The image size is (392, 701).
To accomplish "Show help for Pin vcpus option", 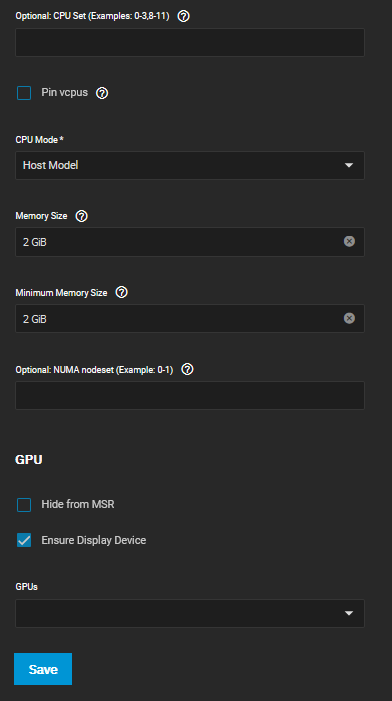I will [x=102, y=93].
